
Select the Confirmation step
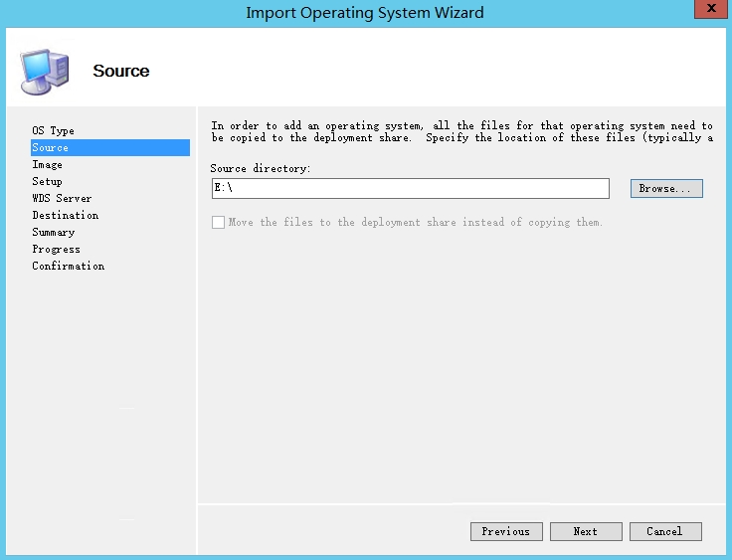(69, 266)
